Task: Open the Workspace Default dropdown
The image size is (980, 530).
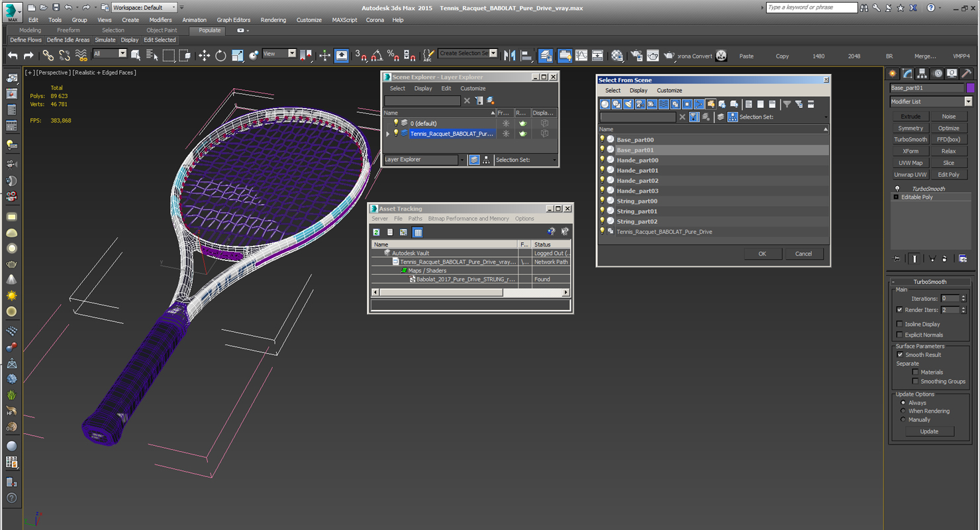Action: [144, 7]
